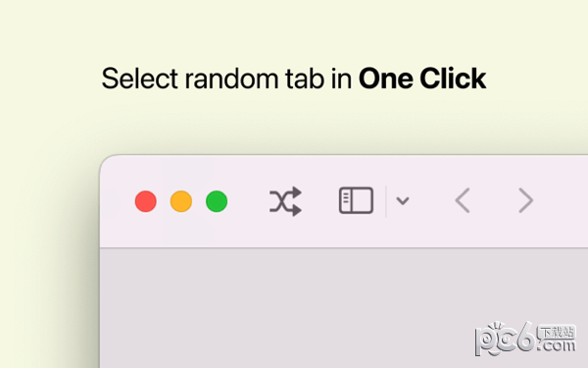The image size is (588, 368).
Task: Click the divider beside the sidebar button
Action: coord(386,201)
